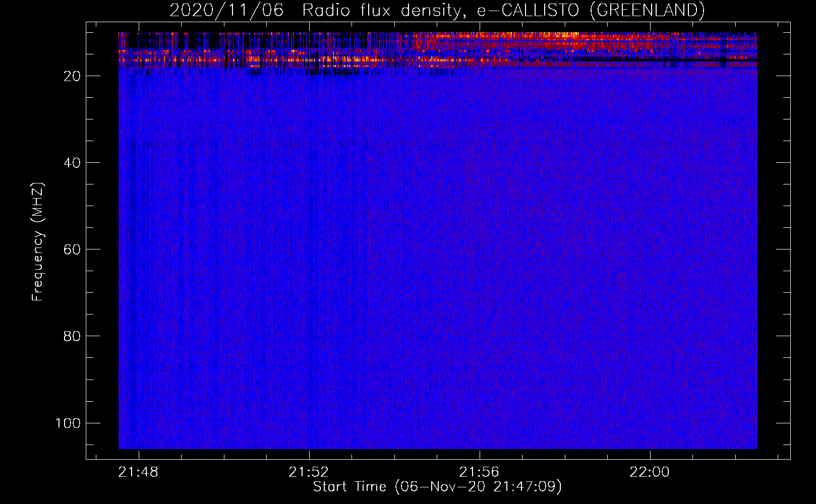Click the 'Frequency (MHZ)' axis label

point(38,242)
